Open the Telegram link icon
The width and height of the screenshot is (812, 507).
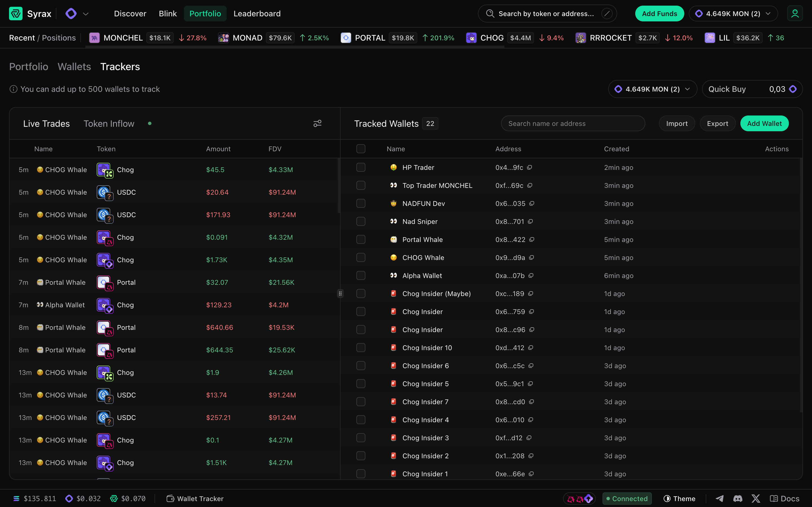point(720,499)
